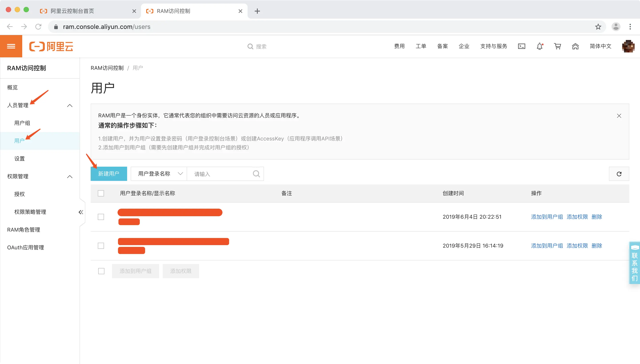Select the user created on 2019年5月29日

click(x=101, y=246)
